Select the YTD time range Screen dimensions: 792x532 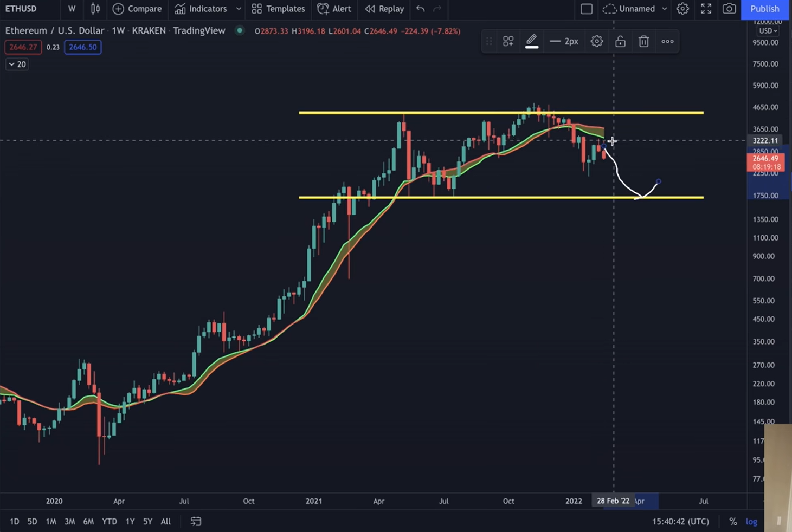click(109, 521)
